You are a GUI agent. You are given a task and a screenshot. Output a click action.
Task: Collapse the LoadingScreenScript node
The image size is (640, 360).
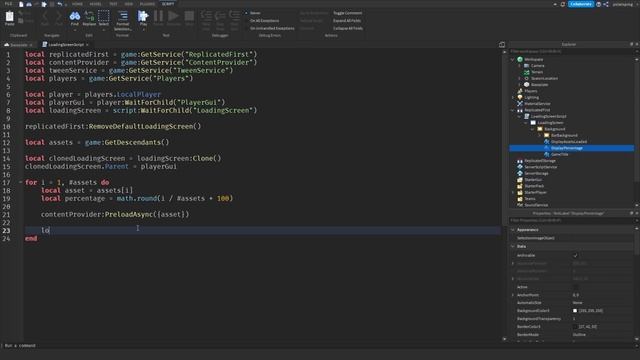pos(519,116)
